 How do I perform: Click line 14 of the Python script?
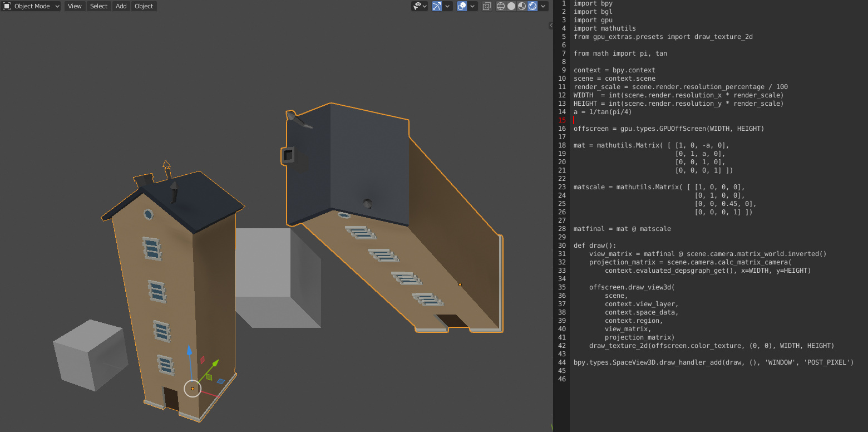tap(603, 111)
